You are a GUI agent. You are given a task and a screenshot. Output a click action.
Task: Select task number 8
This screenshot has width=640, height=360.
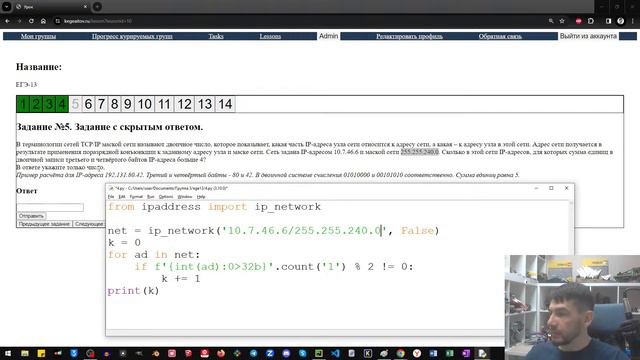point(114,104)
